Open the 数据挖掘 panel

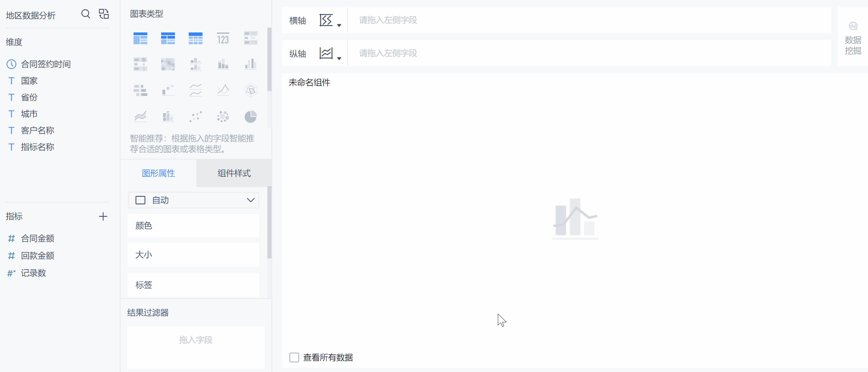(853, 38)
